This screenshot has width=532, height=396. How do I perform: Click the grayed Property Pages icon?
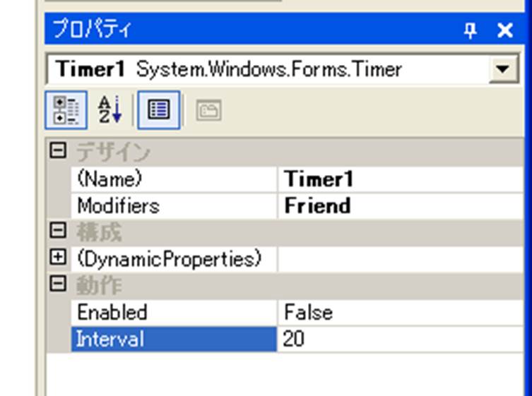(x=208, y=111)
